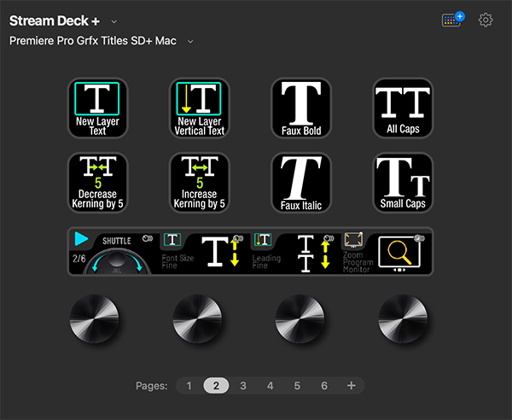Click the fourth dial under Zoom Program Monitor
This screenshot has width=512, height=420.
tap(403, 318)
